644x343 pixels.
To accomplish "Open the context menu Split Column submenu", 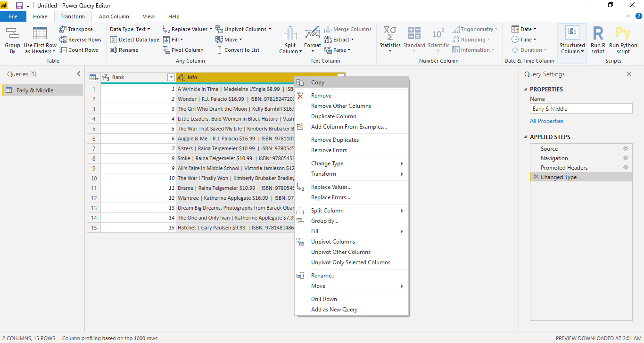I will coord(352,211).
